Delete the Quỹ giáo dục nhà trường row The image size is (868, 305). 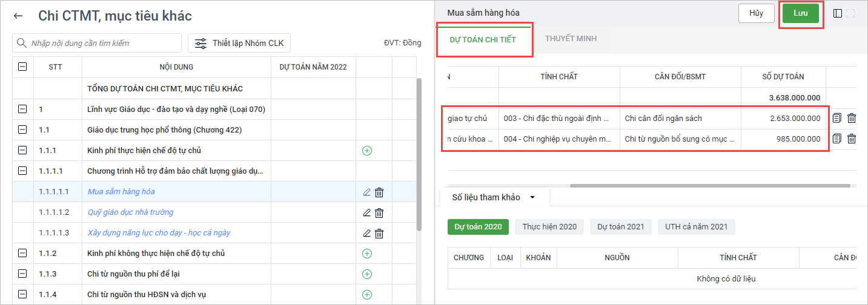pos(379,213)
